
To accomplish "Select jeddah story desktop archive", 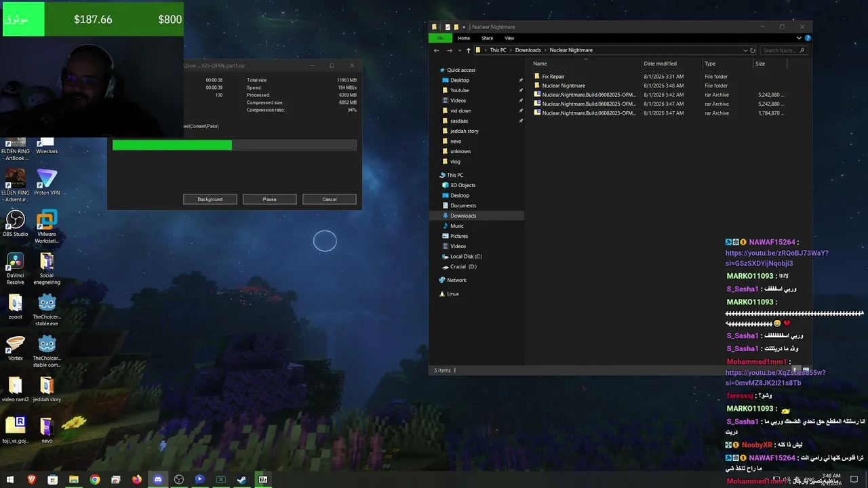I will point(47,389).
